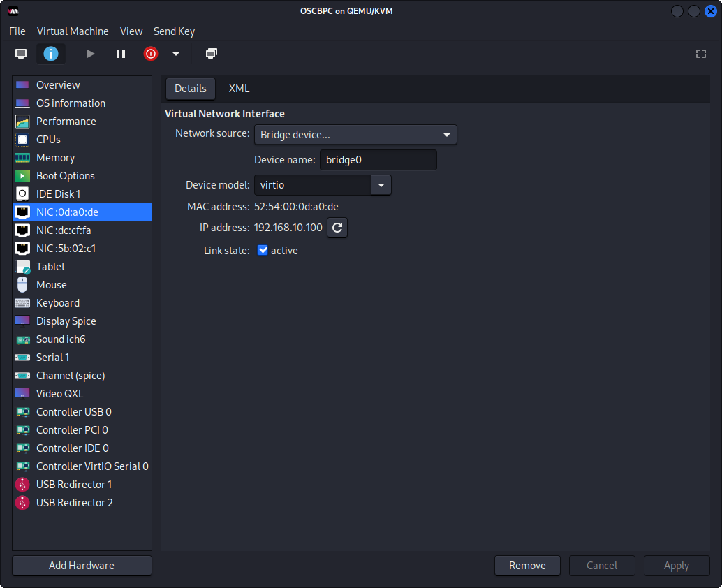722x588 pixels.
Task: Uncheck the Link state active checkbox
Action: [x=263, y=250]
